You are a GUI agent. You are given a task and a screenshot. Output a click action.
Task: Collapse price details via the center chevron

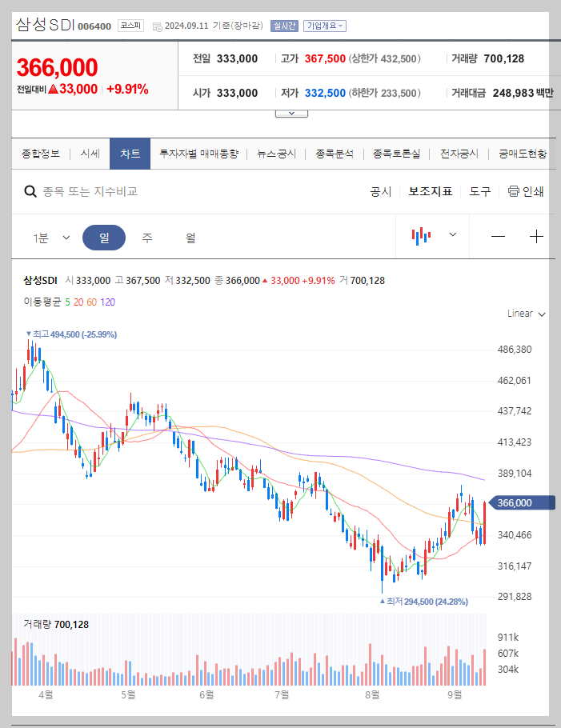pyautogui.click(x=291, y=113)
